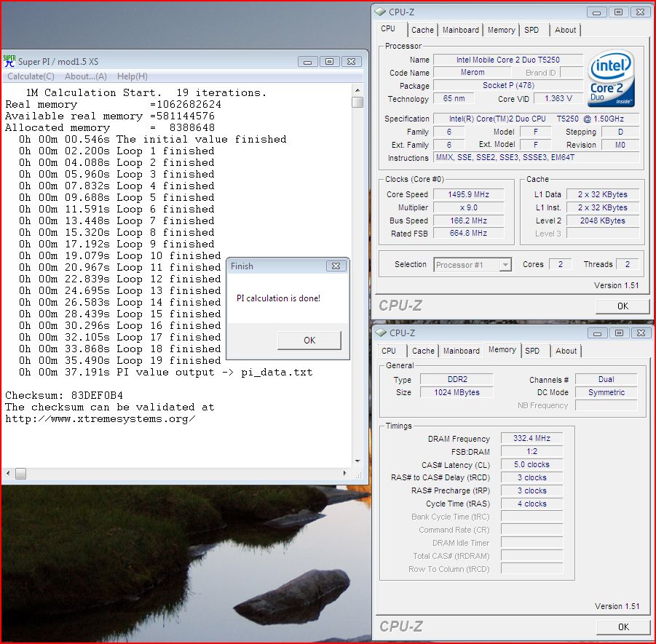The image size is (656, 644).
Task: Click the Core Speed value 1495.9 MHz
Action: [468, 194]
